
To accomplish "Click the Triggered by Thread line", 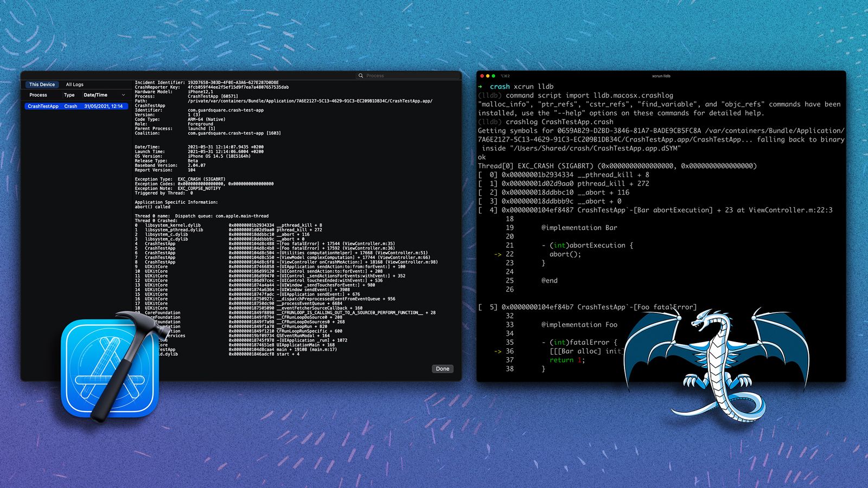I will coord(164,193).
